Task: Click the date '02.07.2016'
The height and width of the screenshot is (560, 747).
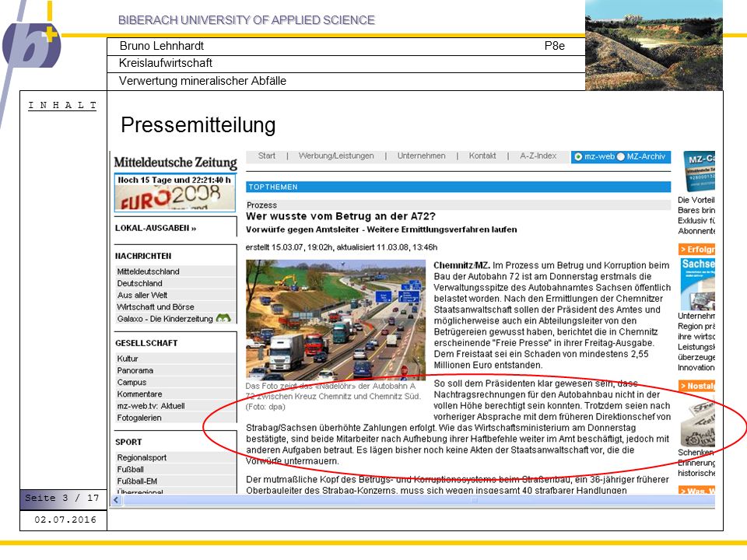Action: pyautogui.click(x=65, y=520)
